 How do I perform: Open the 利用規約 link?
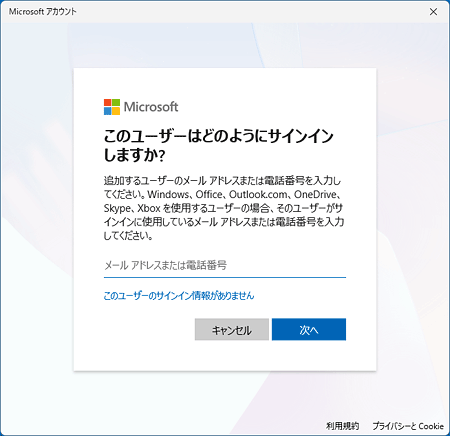pyautogui.click(x=342, y=426)
